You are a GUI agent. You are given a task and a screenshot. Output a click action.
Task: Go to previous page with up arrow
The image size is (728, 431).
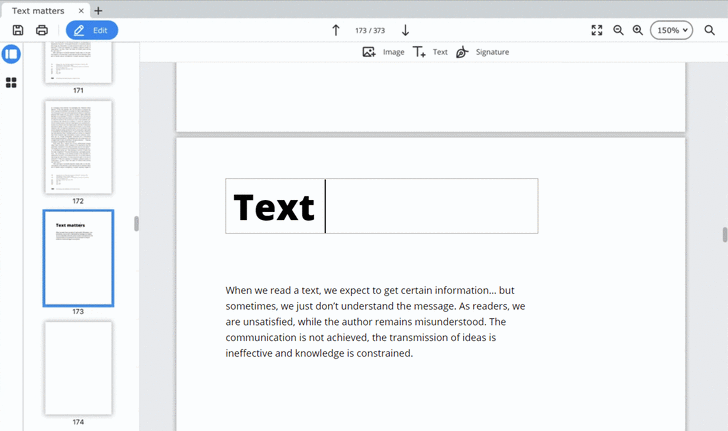pos(336,30)
